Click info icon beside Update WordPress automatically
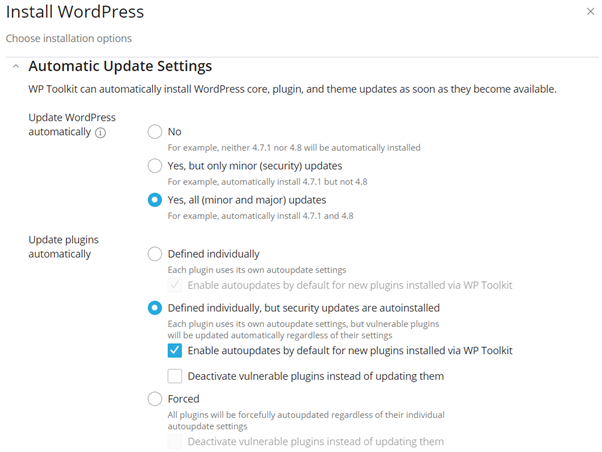The width and height of the screenshot is (602, 452). point(100,133)
